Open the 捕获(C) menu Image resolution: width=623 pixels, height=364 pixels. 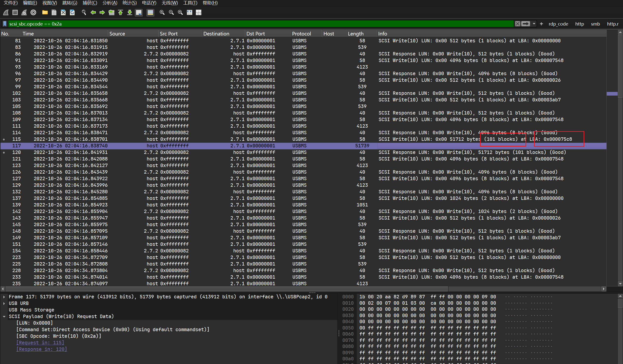coord(90,3)
